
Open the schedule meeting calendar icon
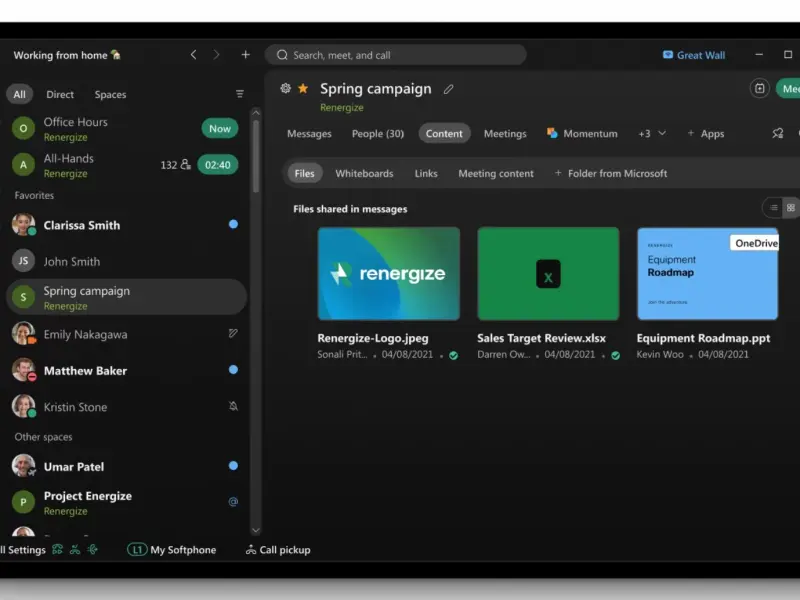pos(760,88)
